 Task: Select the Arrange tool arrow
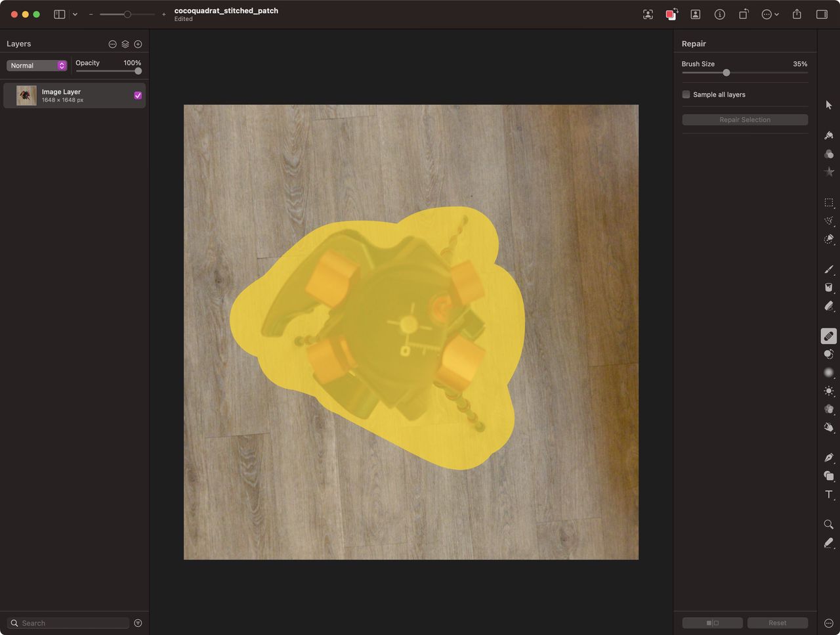(829, 104)
